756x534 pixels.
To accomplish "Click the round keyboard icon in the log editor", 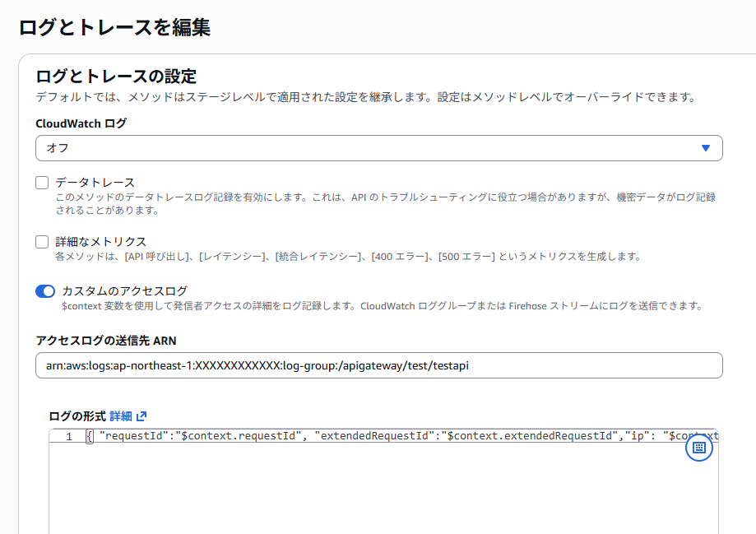I will click(699, 448).
